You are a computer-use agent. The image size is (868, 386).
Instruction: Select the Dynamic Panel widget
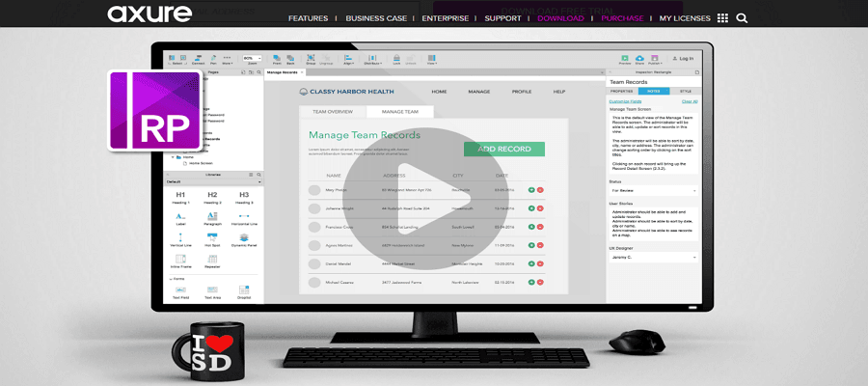point(244,239)
